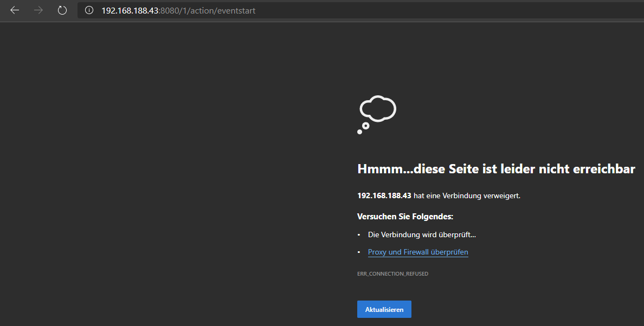This screenshot has height=326, width=644.
Task: Click 'Die Verbindung wird überprüft...' text
Action: tap(422, 234)
